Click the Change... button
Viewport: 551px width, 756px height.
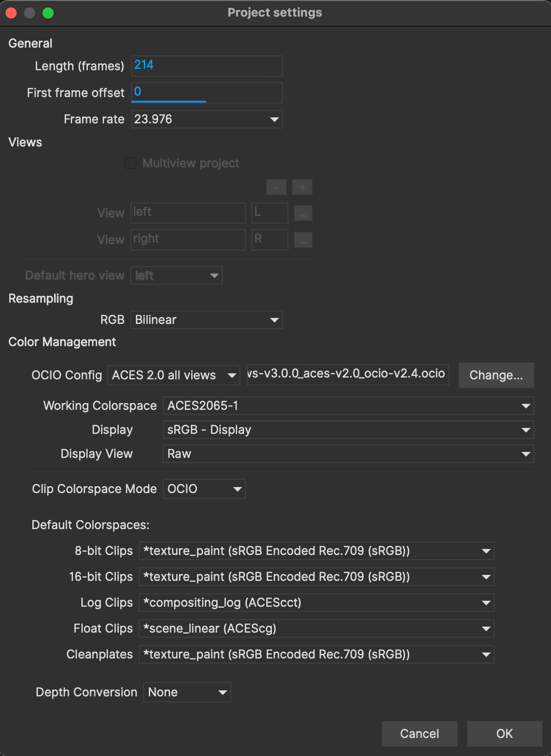tap(496, 375)
